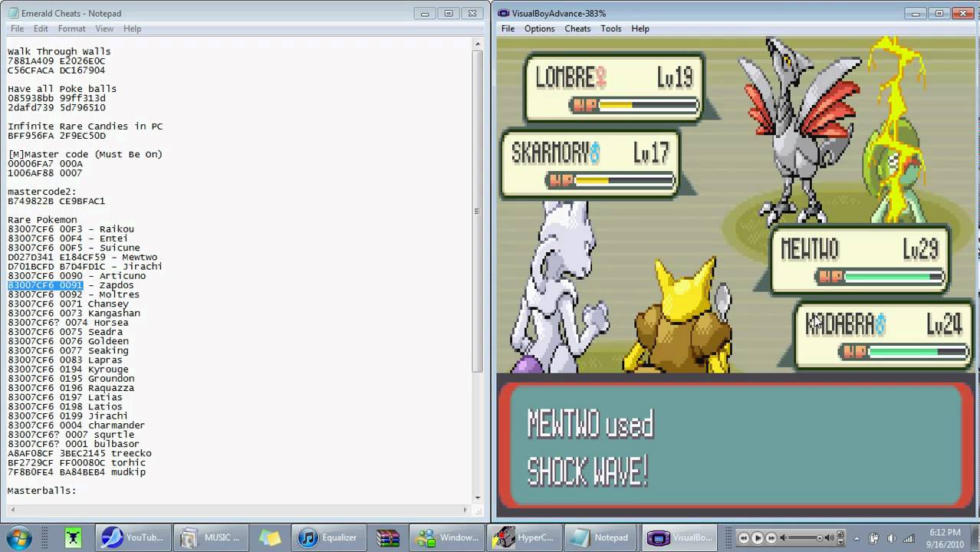
Task: Switch to the Windows Live Messenger taskbar button
Action: coord(446,537)
